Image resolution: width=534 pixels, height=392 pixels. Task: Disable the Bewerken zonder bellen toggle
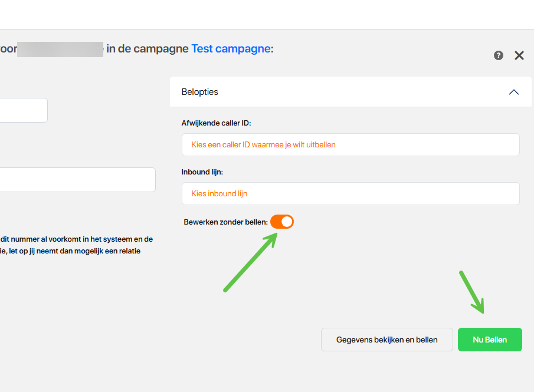[282, 222]
